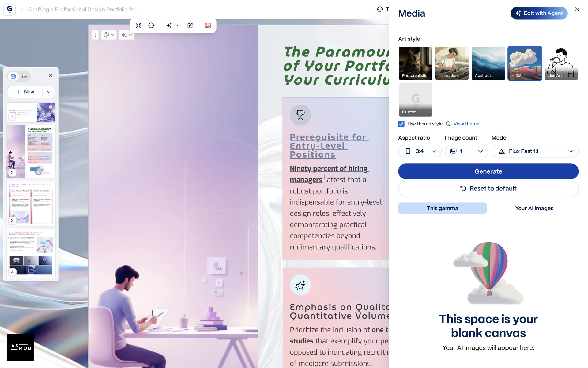Open the Aspect ratio 3:4 dropdown

click(x=420, y=151)
